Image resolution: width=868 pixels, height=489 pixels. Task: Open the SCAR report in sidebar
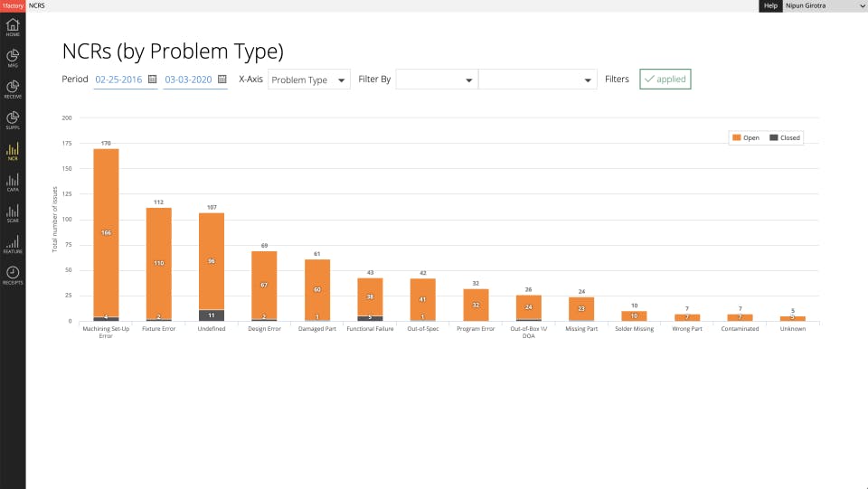pyautogui.click(x=13, y=213)
